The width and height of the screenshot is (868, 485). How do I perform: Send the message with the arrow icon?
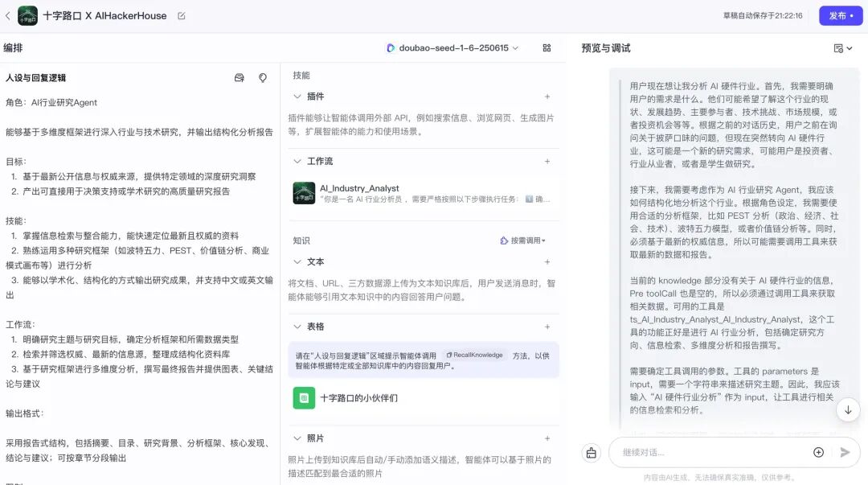click(845, 452)
